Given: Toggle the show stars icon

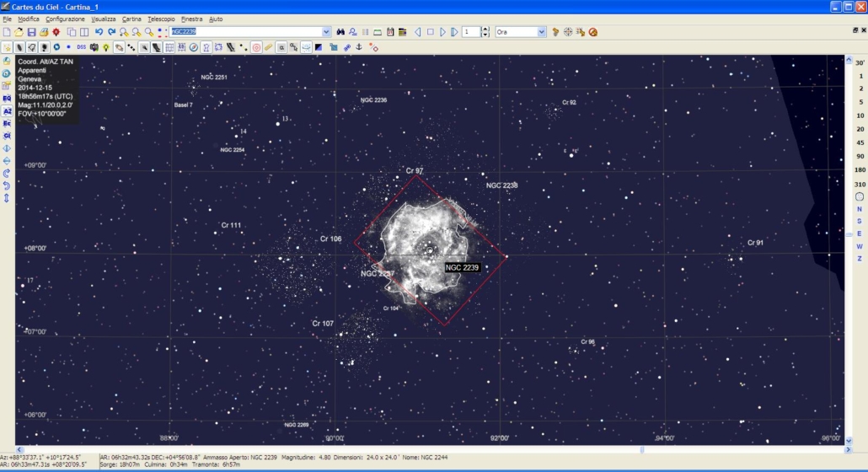Looking at the screenshot, I should [x=7, y=47].
